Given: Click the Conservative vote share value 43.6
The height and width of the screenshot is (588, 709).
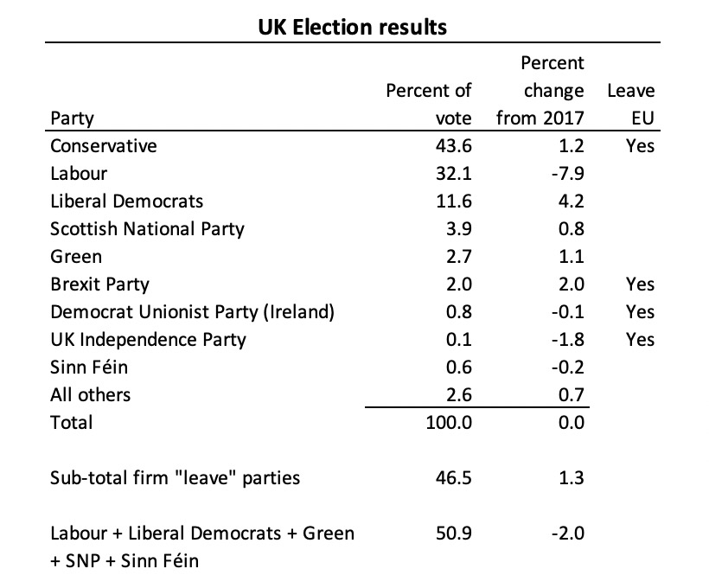Looking at the screenshot, I should (x=455, y=145).
